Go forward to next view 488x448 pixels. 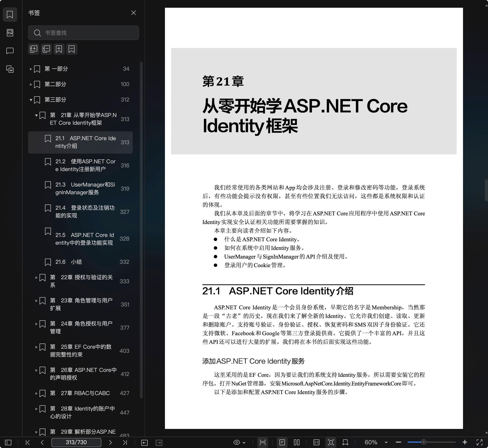[x=159, y=443]
